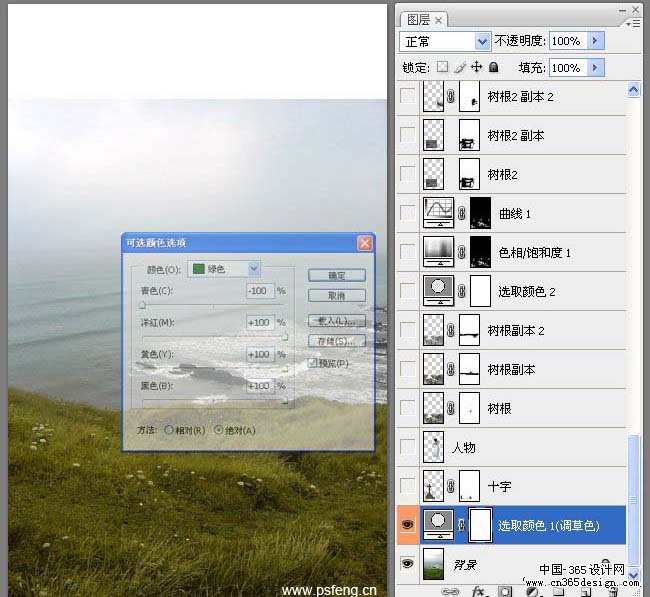This screenshot has height=597, width=650.
Task: Click the lock all padlock icon
Action: point(493,67)
